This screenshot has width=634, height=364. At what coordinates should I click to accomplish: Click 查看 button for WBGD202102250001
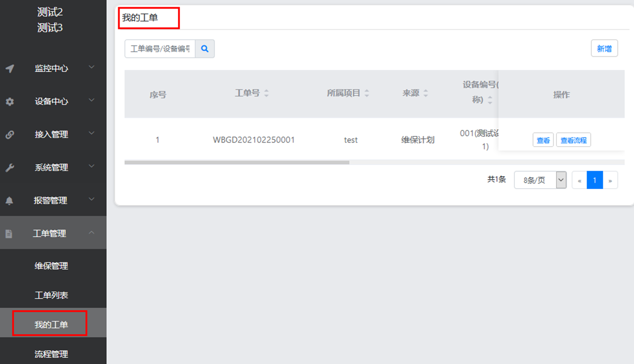tap(543, 140)
